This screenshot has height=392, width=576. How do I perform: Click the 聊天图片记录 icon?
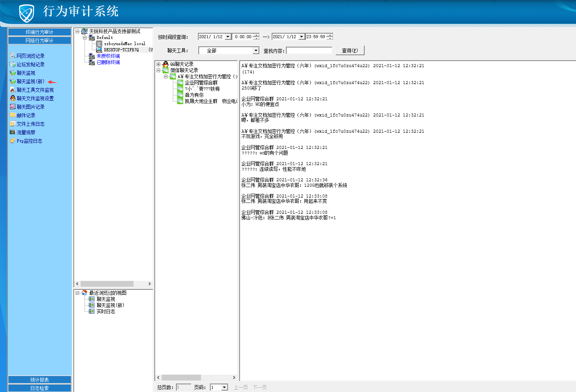tap(13, 107)
